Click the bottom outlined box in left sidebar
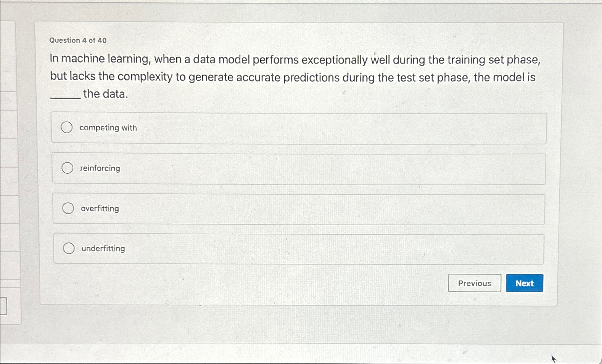This screenshot has width=602, height=364. pos(4,305)
